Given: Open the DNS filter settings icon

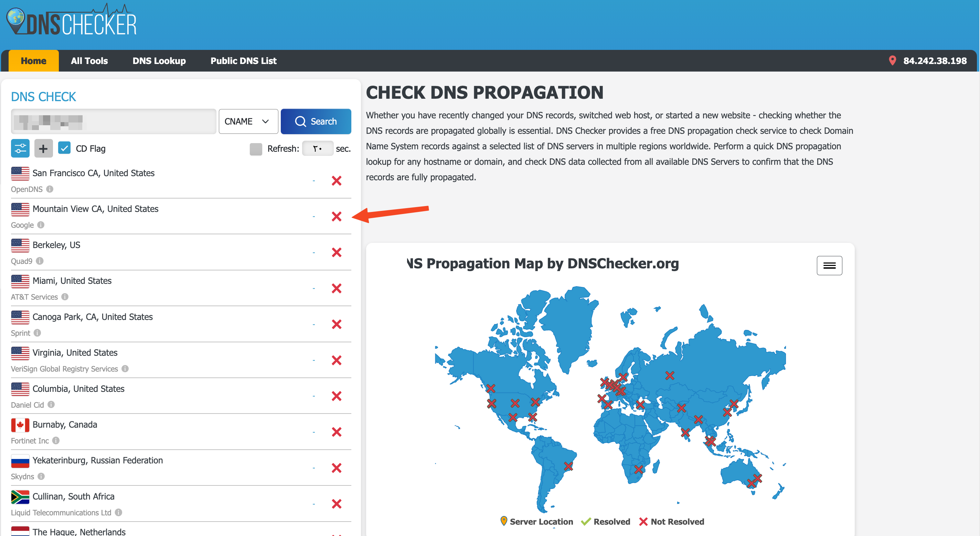Looking at the screenshot, I should pyautogui.click(x=20, y=148).
